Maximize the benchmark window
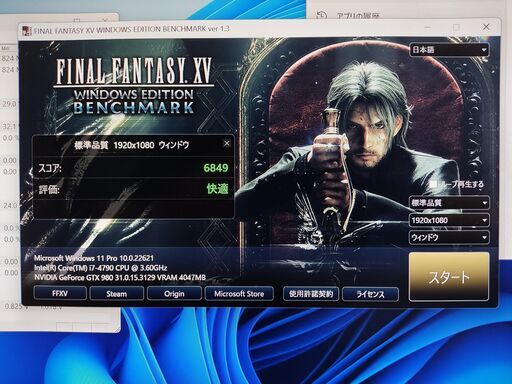 (x=457, y=27)
